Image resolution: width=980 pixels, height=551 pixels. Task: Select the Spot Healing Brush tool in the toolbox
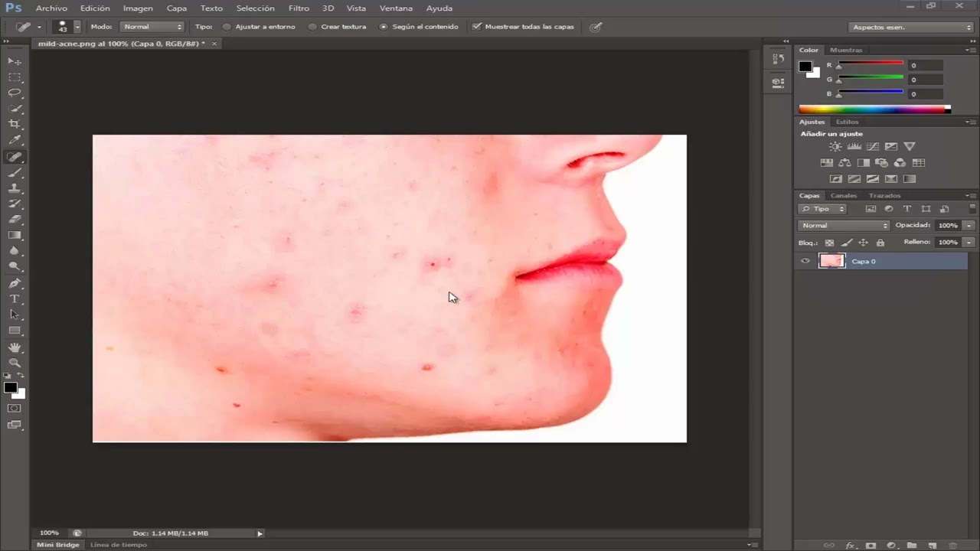coord(15,157)
